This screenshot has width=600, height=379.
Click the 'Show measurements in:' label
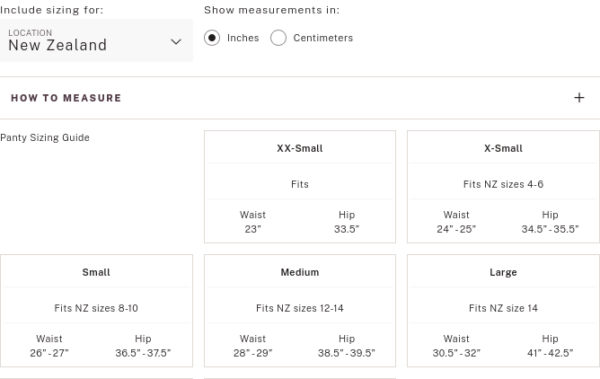point(272,10)
